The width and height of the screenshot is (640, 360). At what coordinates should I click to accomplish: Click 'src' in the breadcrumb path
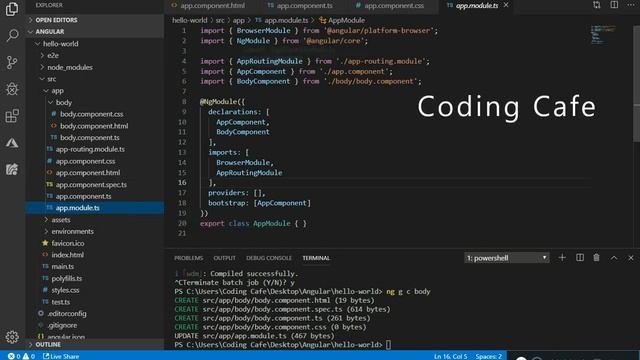coord(220,20)
